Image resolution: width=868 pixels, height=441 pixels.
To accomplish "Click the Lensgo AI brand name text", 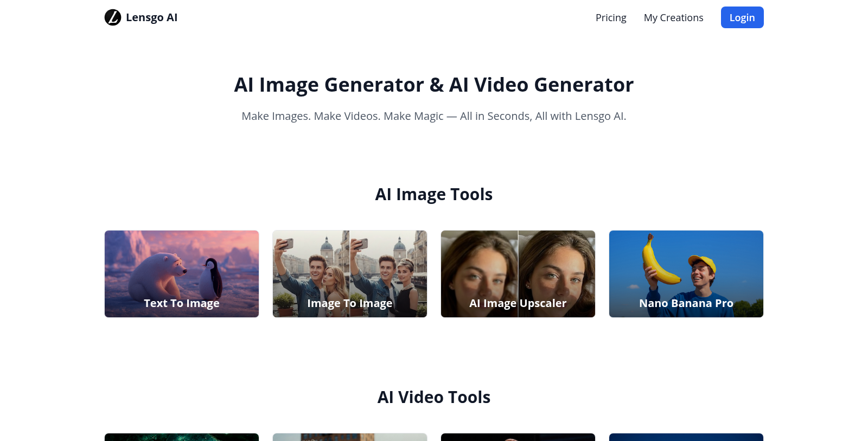I will (151, 17).
